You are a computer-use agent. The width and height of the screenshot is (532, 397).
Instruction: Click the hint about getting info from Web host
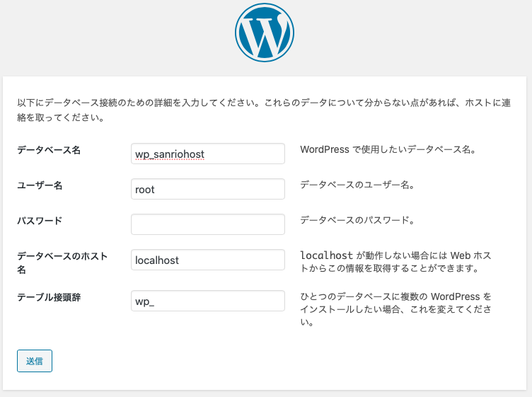(396, 269)
